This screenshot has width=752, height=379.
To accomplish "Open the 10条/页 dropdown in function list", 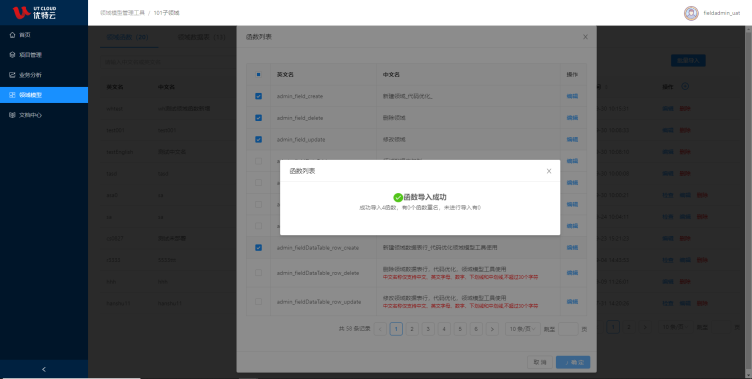I will (523, 329).
